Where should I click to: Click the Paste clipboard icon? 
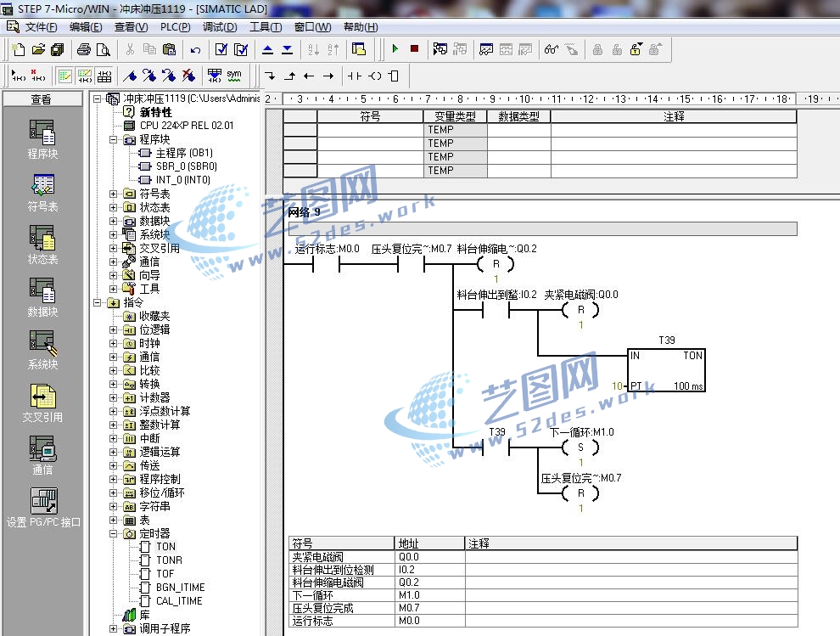click(169, 50)
